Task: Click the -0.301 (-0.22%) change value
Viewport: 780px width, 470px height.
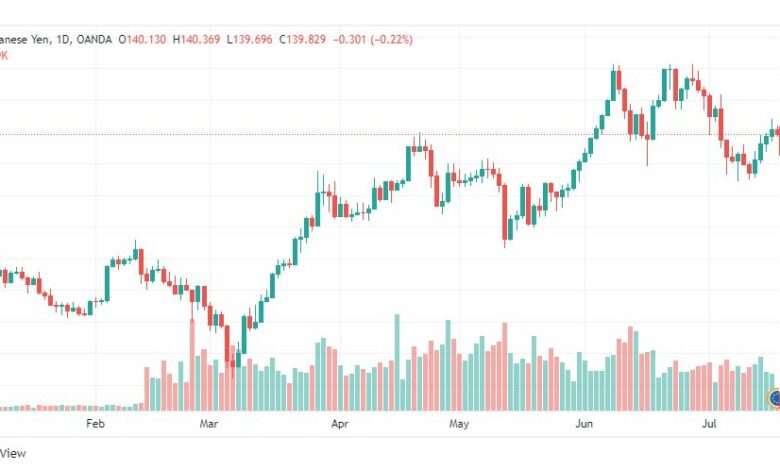Action: [373, 40]
